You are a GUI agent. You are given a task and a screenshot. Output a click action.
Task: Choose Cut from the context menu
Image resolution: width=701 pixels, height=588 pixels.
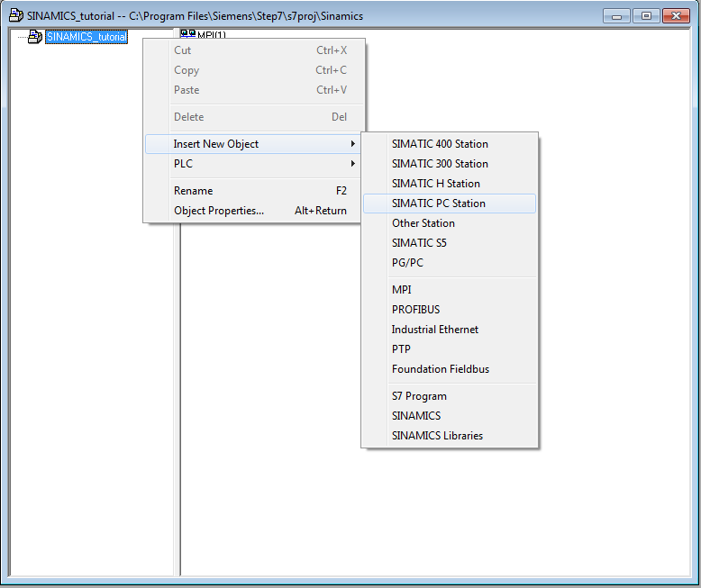(x=254, y=50)
